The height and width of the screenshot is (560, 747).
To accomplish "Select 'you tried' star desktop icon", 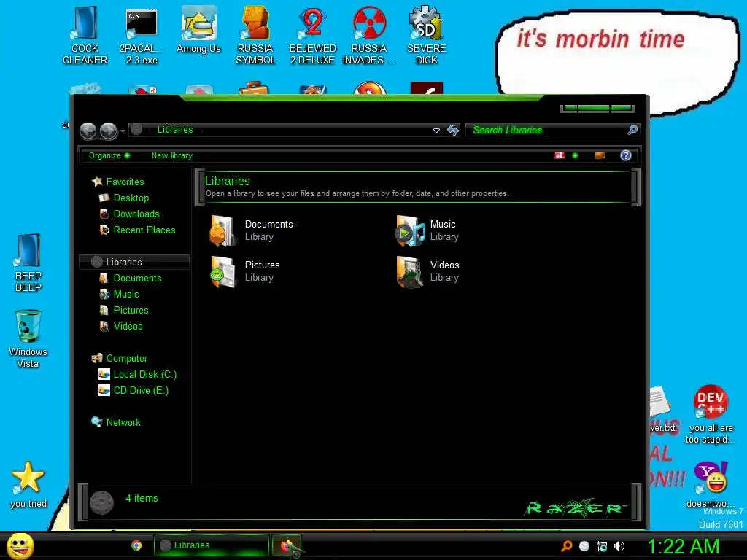I will point(28,485).
